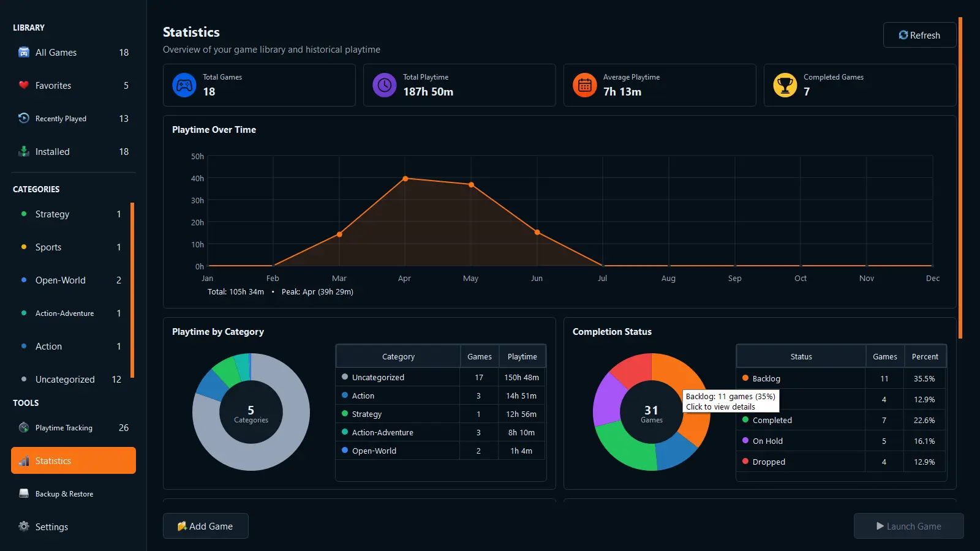Click the Recently Played clock icon
This screenshot has width=980, height=551.
[24, 118]
